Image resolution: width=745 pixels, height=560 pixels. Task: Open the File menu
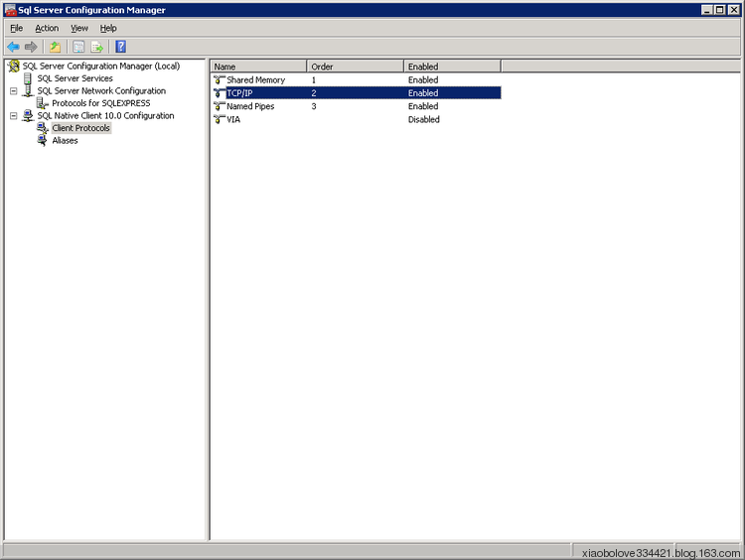pyautogui.click(x=17, y=28)
